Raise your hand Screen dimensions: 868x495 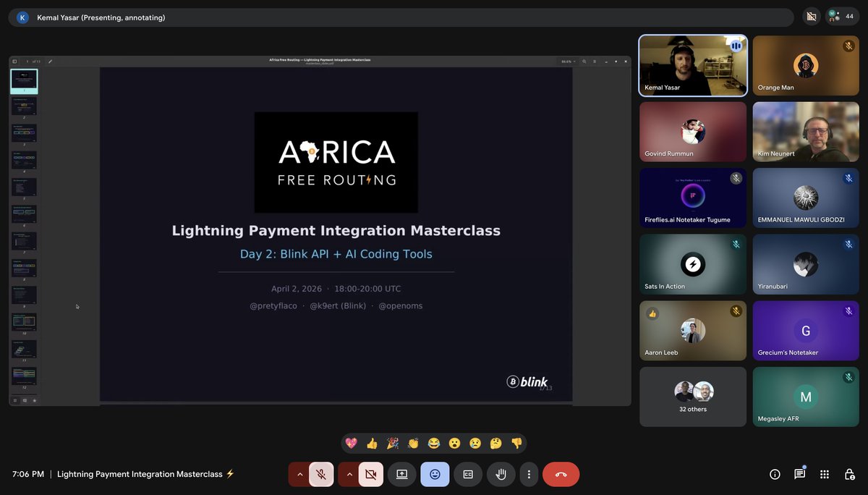[501, 474]
